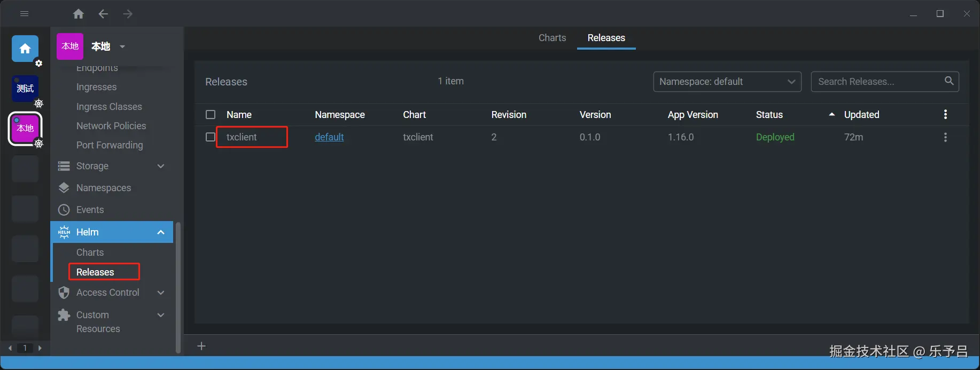Image resolution: width=980 pixels, height=370 pixels.
Task: Open table column options kebab in header
Action: tap(945, 114)
